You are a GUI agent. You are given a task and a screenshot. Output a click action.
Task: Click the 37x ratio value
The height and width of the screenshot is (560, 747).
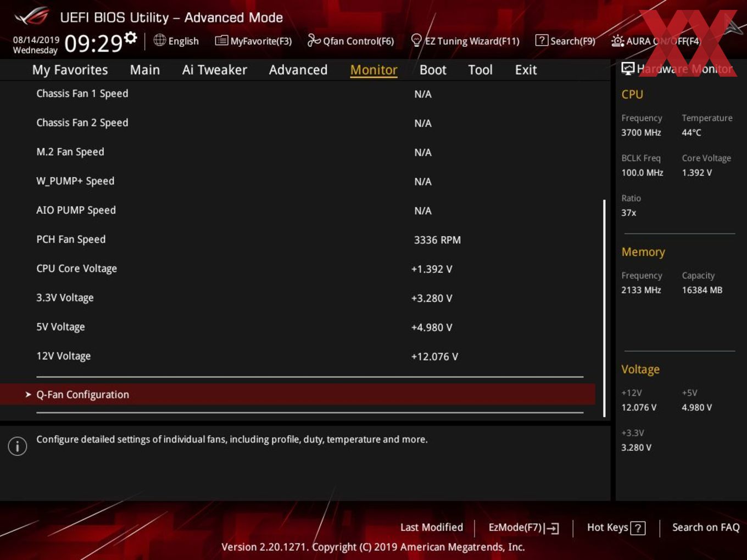point(628,212)
